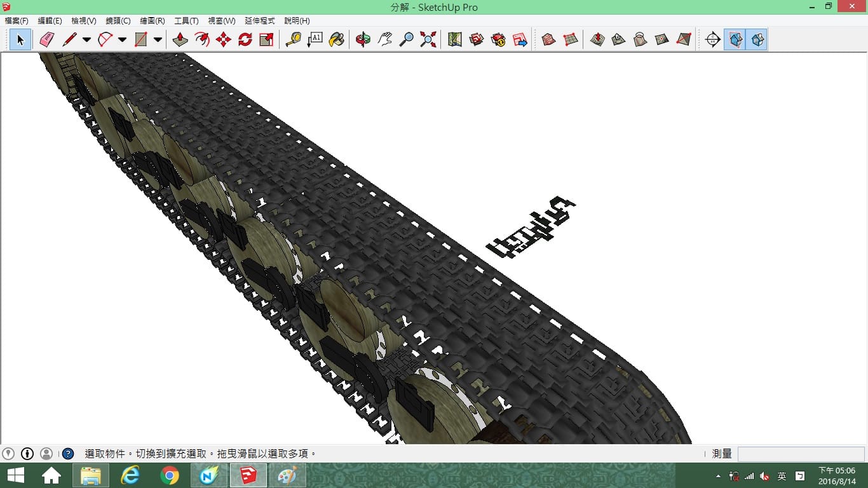Image resolution: width=868 pixels, height=488 pixels.
Task: Select the Tape Measure tool
Action: (293, 39)
